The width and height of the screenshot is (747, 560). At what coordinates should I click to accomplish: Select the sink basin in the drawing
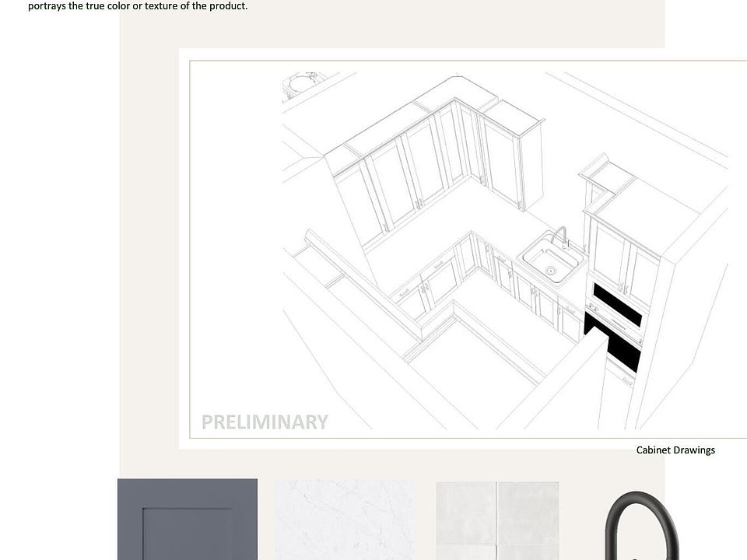552,261
